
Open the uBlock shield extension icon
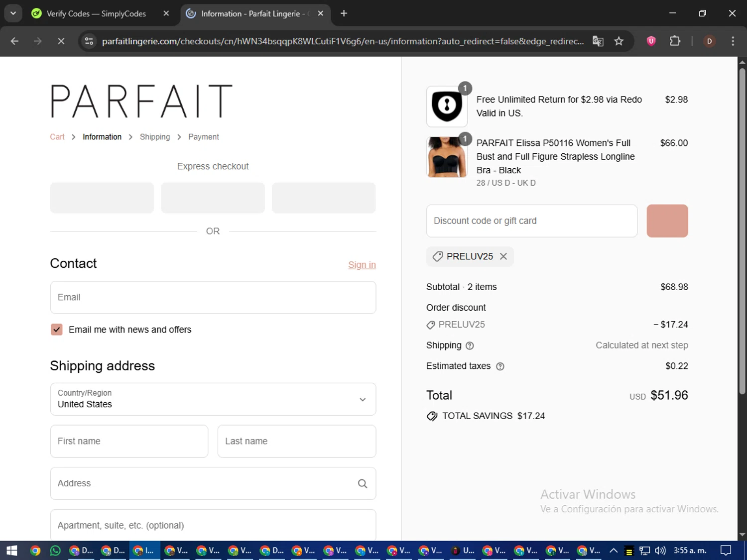651,41
